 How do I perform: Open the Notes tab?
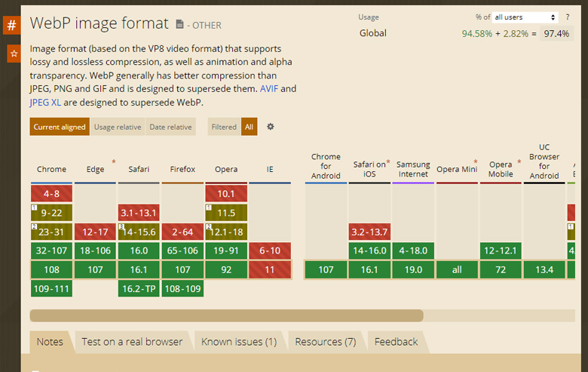(x=50, y=342)
